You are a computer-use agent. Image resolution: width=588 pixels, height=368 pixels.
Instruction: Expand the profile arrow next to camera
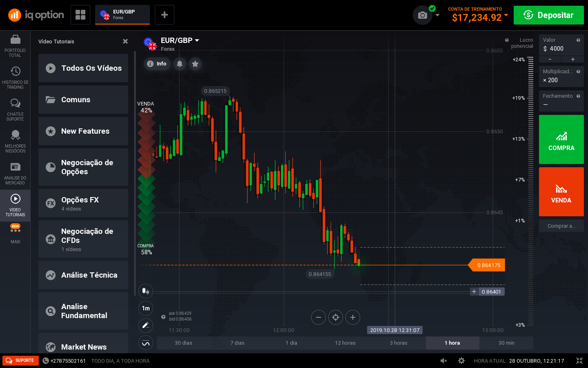click(x=437, y=15)
